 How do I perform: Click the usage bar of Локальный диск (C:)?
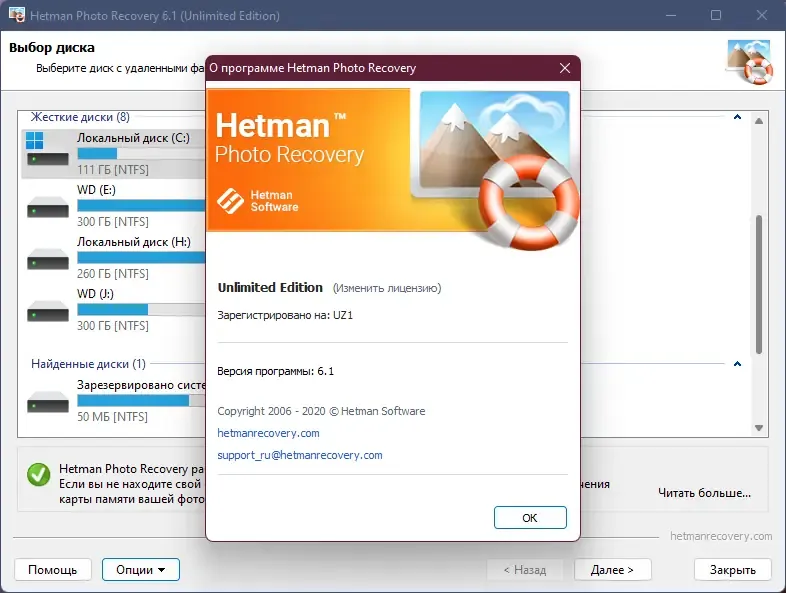pos(141,153)
